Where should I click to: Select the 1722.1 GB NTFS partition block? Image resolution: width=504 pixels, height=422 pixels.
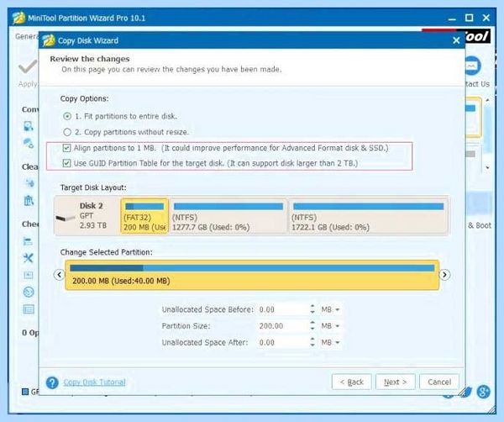368,216
